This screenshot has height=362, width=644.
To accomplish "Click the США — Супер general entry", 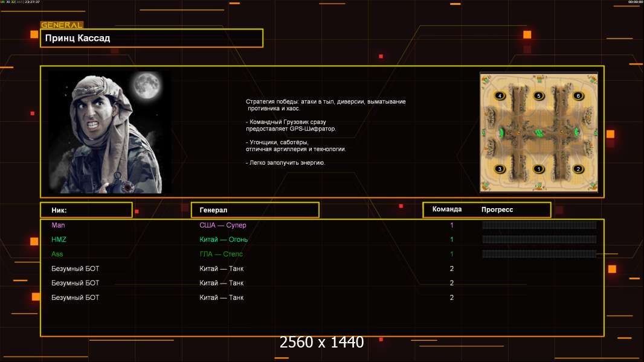I will click(223, 225).
